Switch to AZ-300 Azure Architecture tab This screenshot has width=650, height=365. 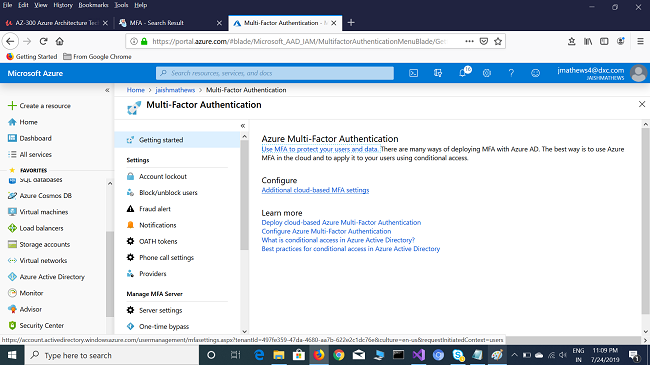point(56,23)
